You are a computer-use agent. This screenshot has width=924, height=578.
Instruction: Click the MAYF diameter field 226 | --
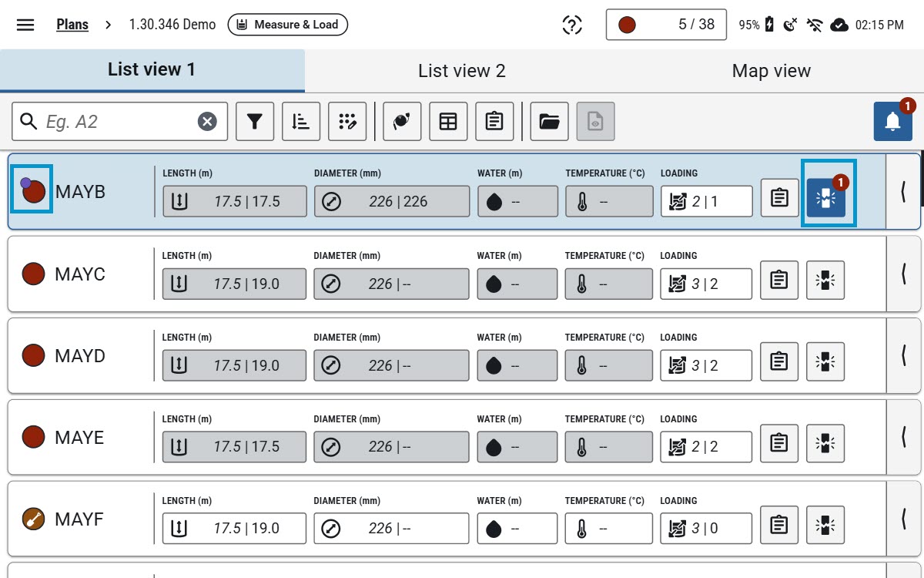(391, 529)
